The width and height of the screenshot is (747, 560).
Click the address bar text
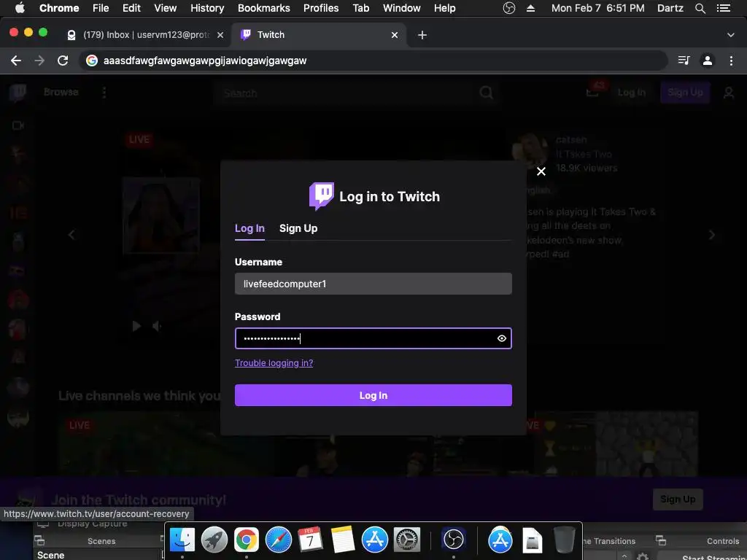pyautogui.click(x=205, y=61)
